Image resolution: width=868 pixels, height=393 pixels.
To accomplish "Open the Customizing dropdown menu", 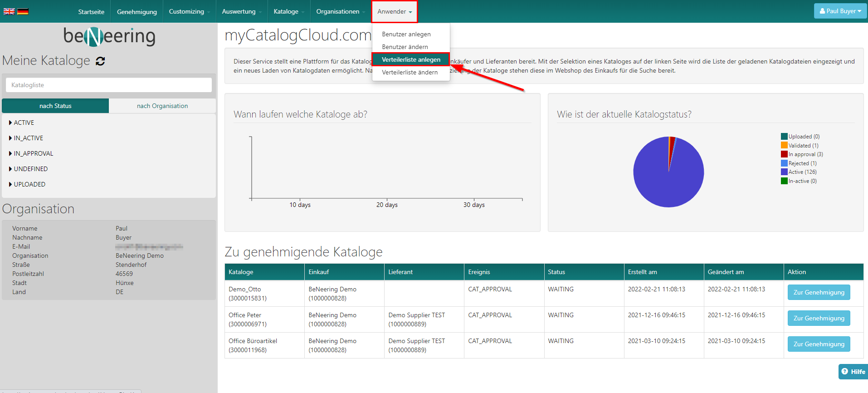I will pyautogui.click(x=189, y=11).
